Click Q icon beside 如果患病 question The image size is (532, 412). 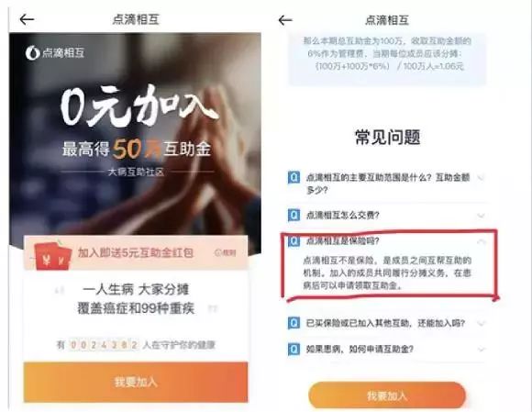(294, 349)
